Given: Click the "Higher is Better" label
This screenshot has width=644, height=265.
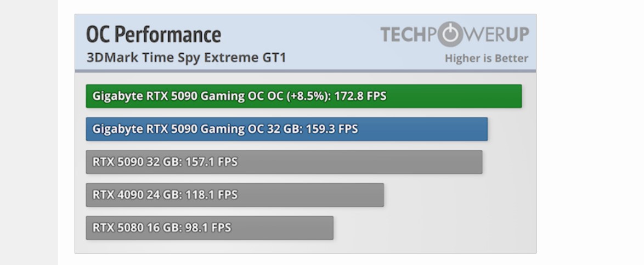Looking at the screenshot, I should point(487,58).
